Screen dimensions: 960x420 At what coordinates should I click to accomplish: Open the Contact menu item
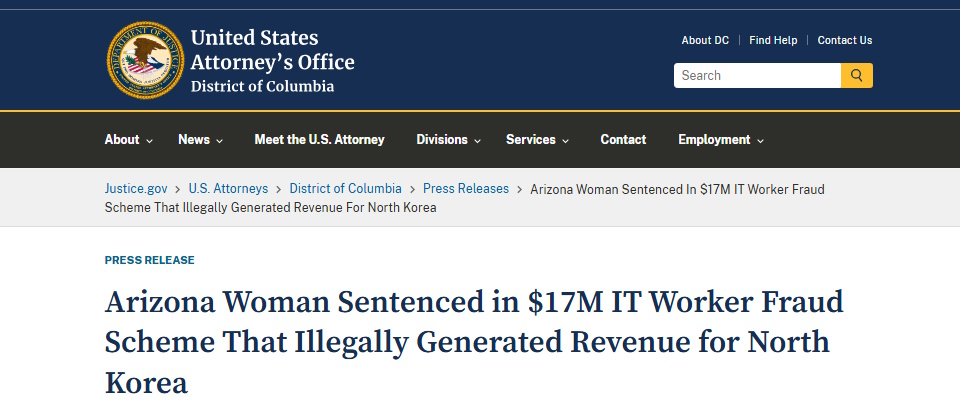coord(623,140)
